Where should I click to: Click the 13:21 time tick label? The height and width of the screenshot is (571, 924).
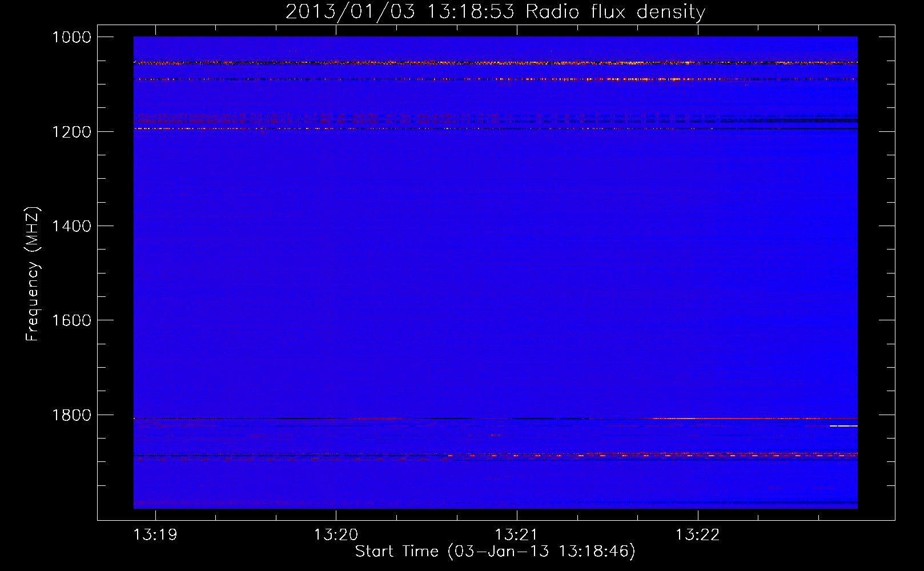point(517,535)
